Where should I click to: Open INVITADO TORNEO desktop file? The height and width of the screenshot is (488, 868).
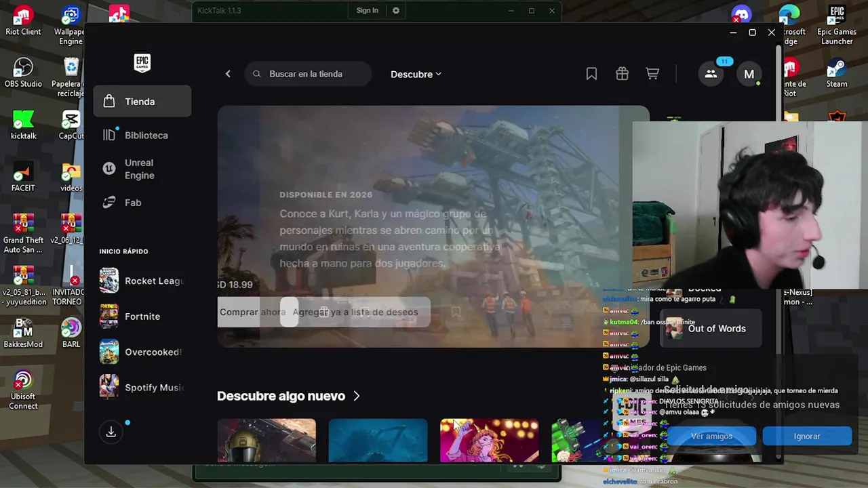click(68, 285)
